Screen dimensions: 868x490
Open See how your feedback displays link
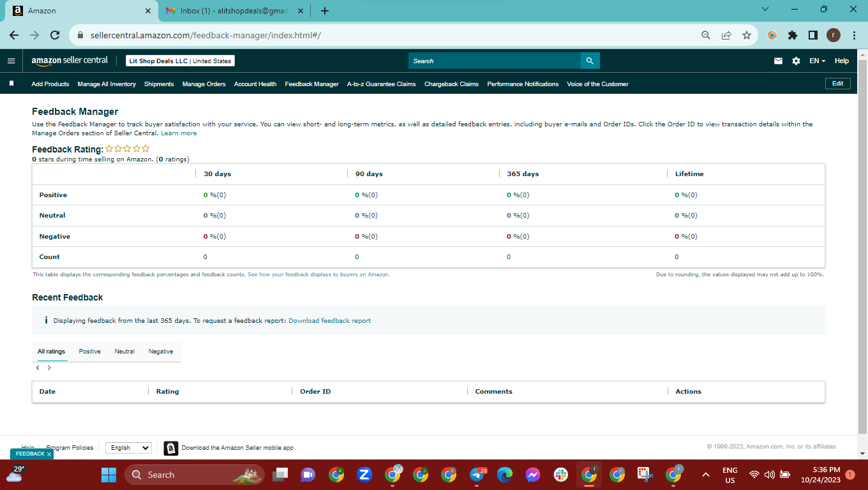(x=318, y=274)
